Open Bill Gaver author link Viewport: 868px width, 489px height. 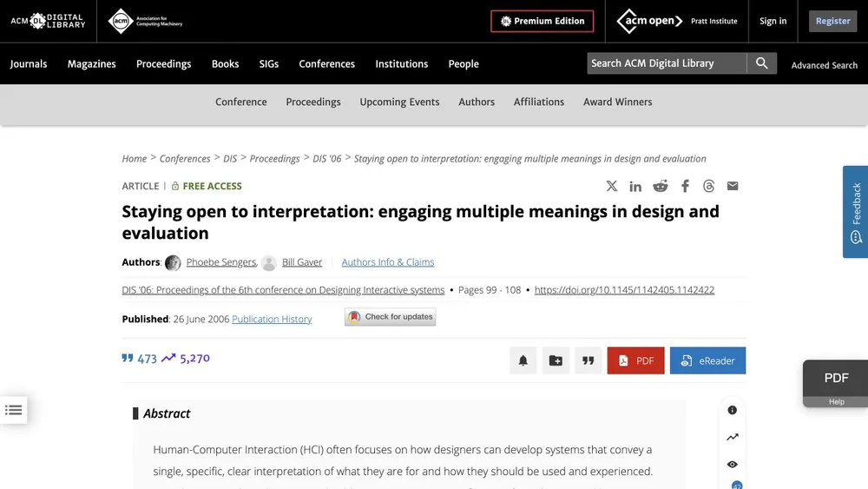point(302,262)
